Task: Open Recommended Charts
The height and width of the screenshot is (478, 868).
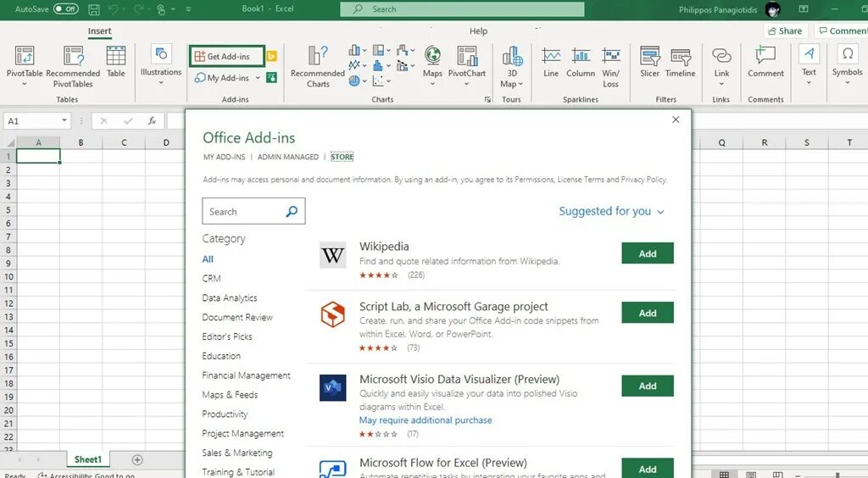Action: [318, 66]
